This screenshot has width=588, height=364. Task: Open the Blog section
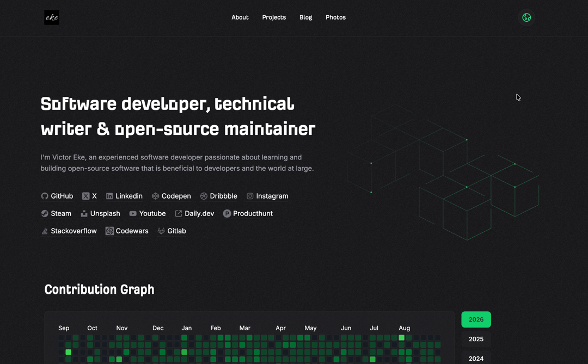[x=305, y=17]
